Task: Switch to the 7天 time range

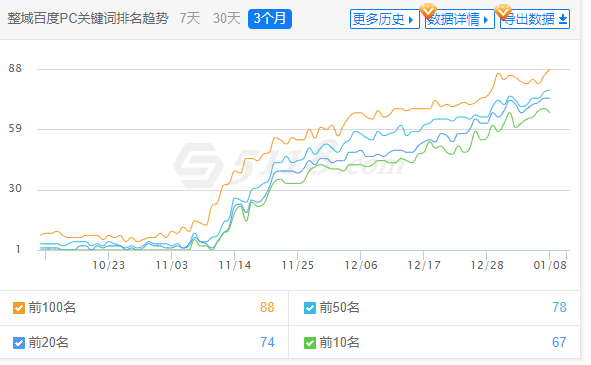Action: pyautogui.click(x=190, y=18)
